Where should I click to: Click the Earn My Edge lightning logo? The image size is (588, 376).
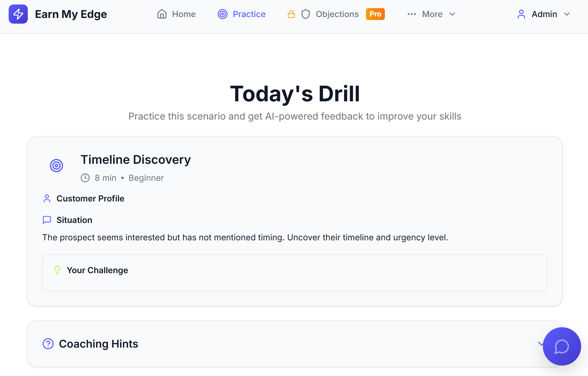tap(18, 14)
